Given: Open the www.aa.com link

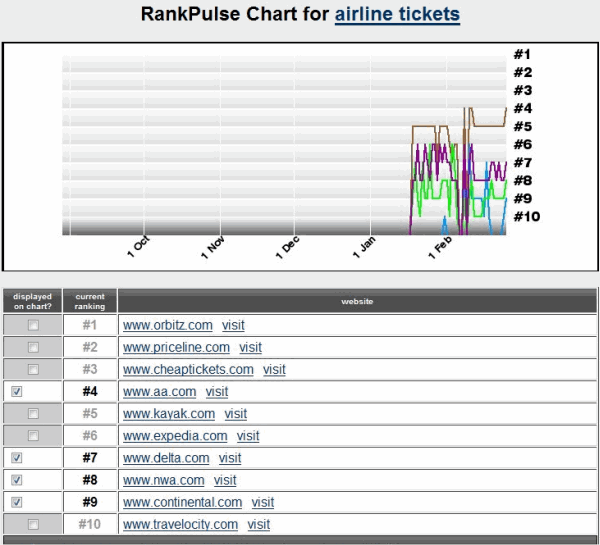Looking at the screenshot, I should point(160,392).
